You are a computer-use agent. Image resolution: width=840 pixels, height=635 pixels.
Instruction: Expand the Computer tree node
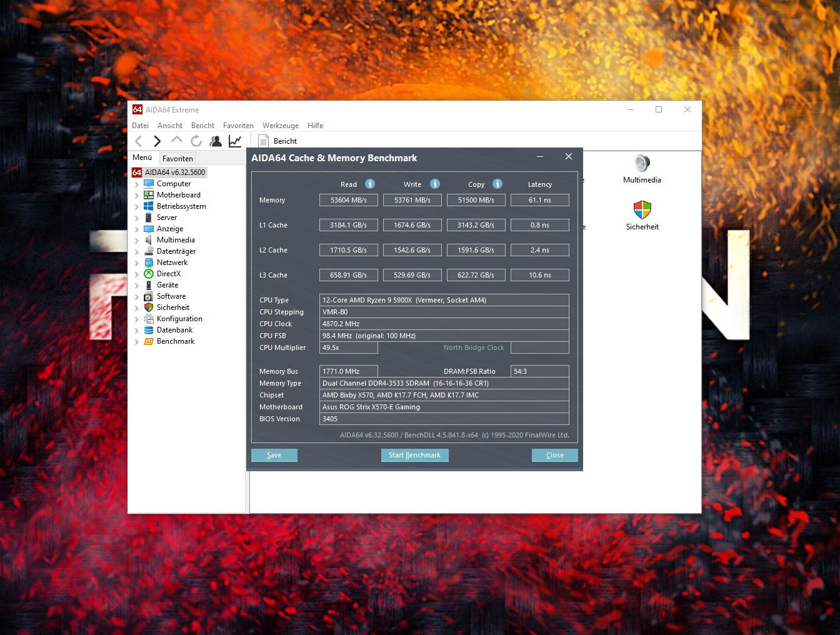[x=137, y=184]
